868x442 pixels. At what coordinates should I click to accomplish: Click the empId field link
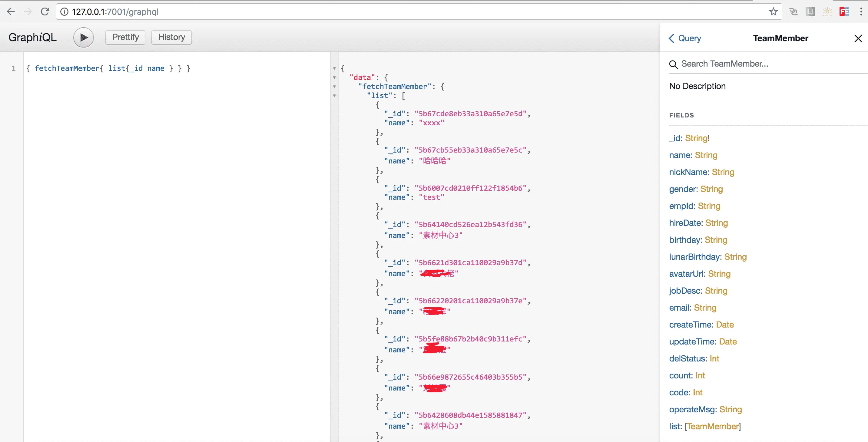[x=681, y=206]
